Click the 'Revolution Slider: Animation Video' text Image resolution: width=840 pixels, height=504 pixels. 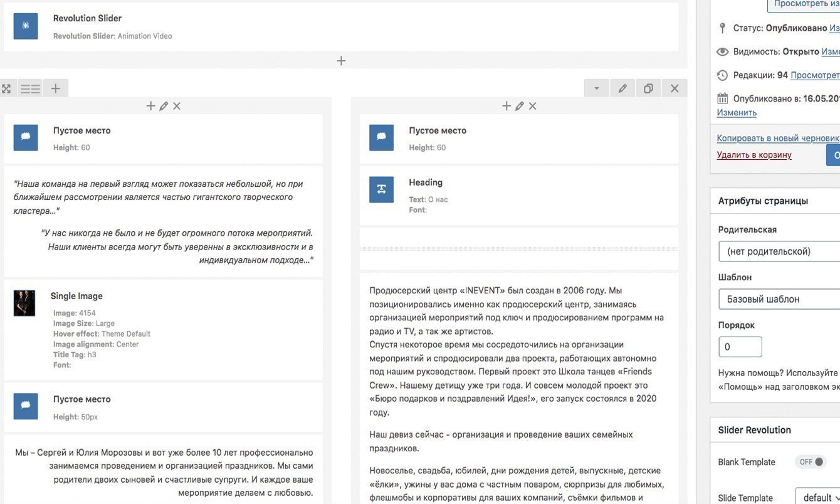[113, 36]
